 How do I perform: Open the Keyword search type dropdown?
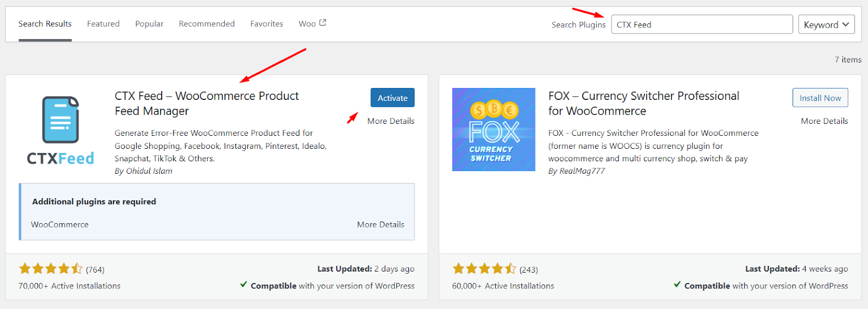pyautogui.click(x=826, y=24)
